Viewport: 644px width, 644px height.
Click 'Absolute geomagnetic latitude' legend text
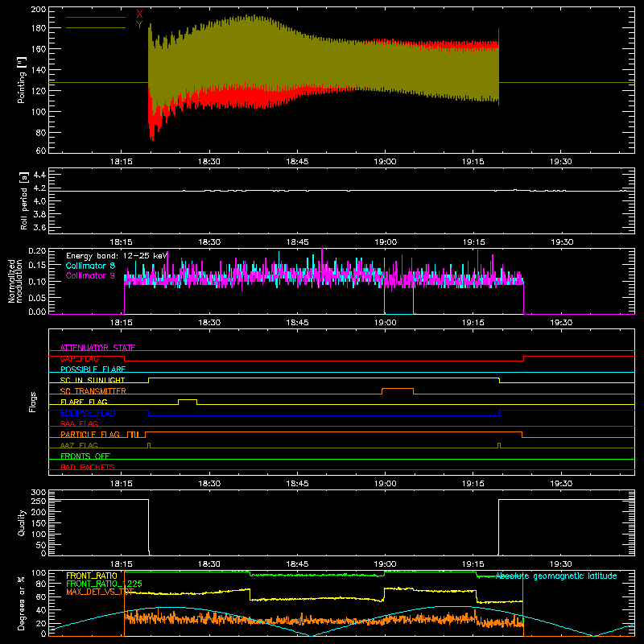[x=556, y=576]
